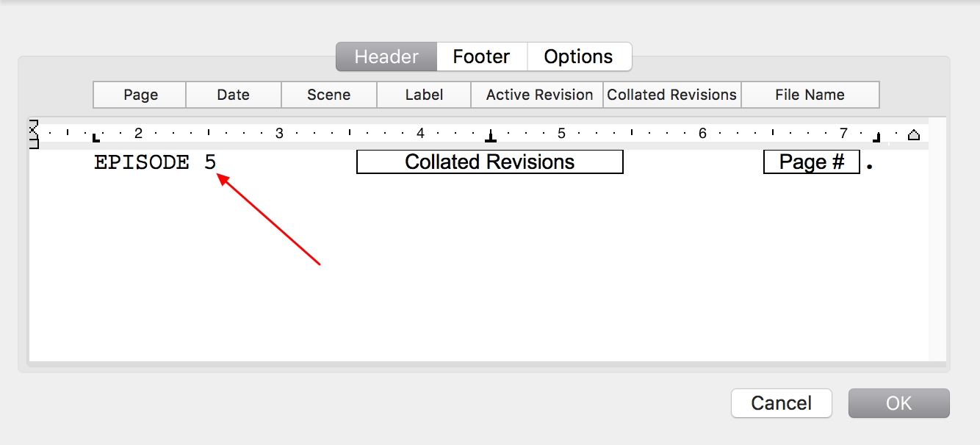Click the center tab stop marker on the ruler
Image resolution: width=980 pixels, height=445 pixels.
pos(491,137)
